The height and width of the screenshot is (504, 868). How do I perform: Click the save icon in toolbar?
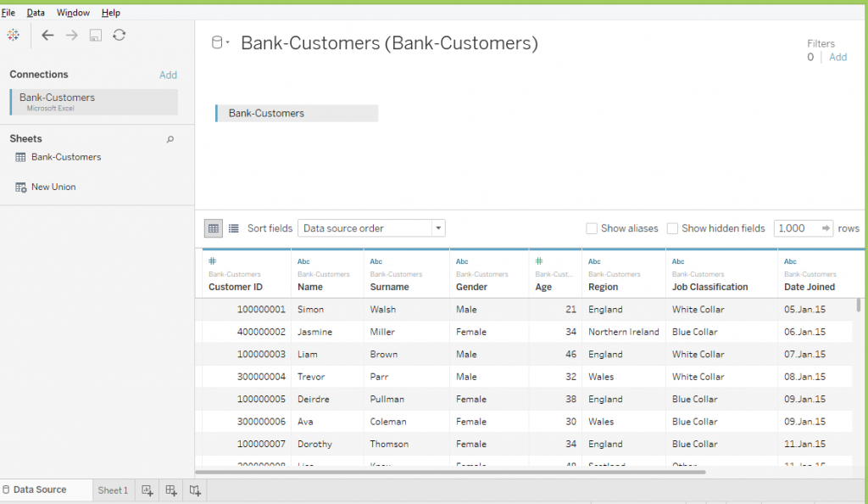point(96,35)
